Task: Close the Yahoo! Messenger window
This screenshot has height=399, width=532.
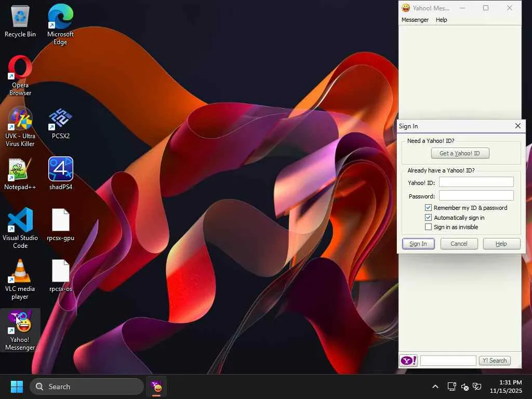Action: pos(509,8)
